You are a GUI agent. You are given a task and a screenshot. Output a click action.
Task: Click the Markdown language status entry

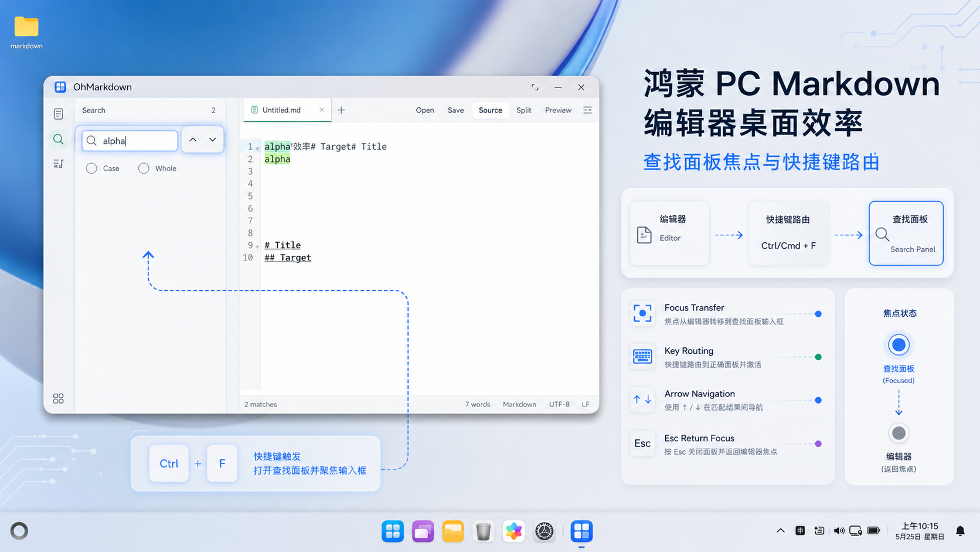[x=519, y=404]
